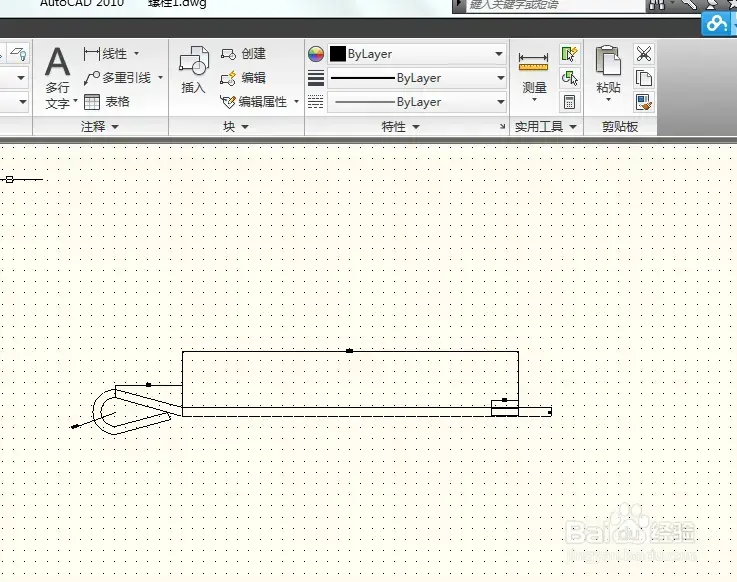Expand the 多重引线 dropdown arrow
737x582 pixels.
click(x=160, y=78)
